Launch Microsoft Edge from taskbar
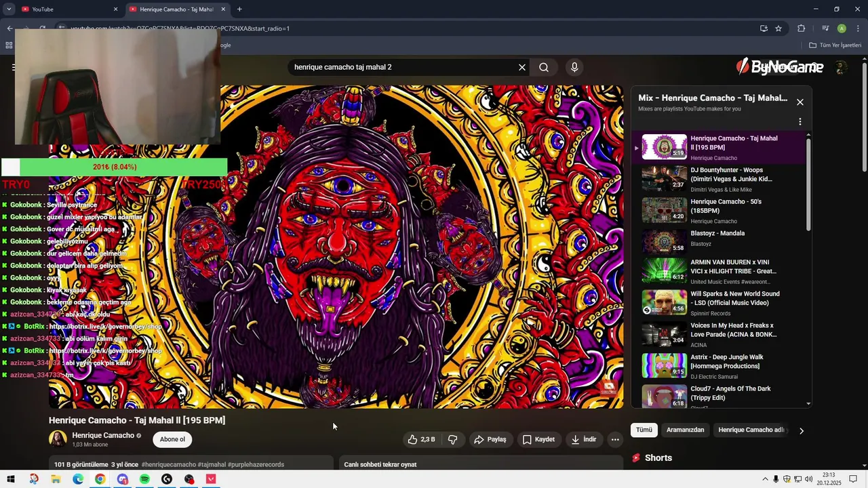868x488 pixels. [x=78, y=479]
